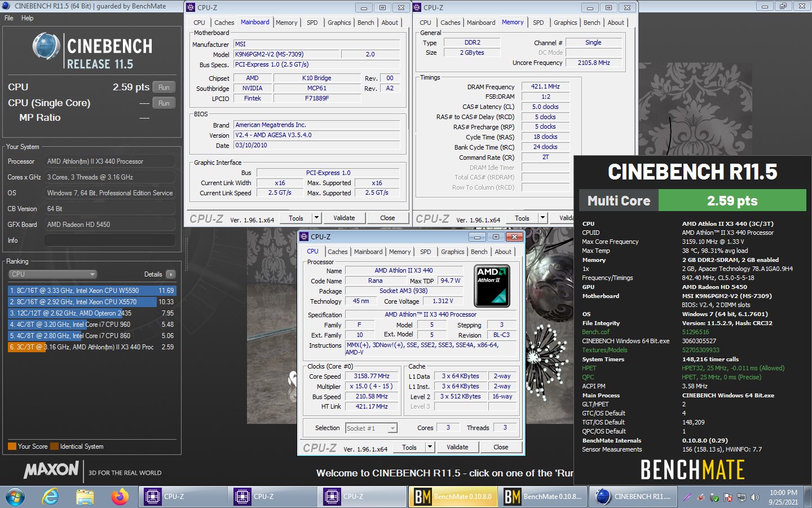812x508 pixels.
Task: Click the AMD Athlon II logo in CPU-Z
Action: pyautogui.click(x=492, y=286)
